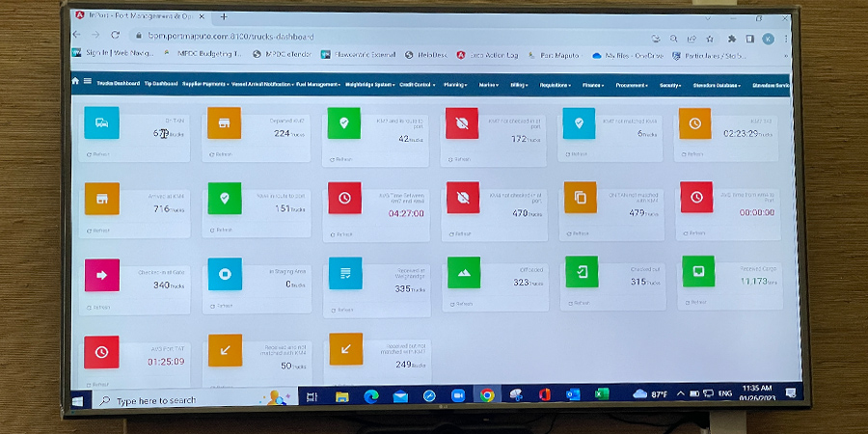
Task: Click the red mountain icon on 323 trucks card
Action: [x=462, y=273]
